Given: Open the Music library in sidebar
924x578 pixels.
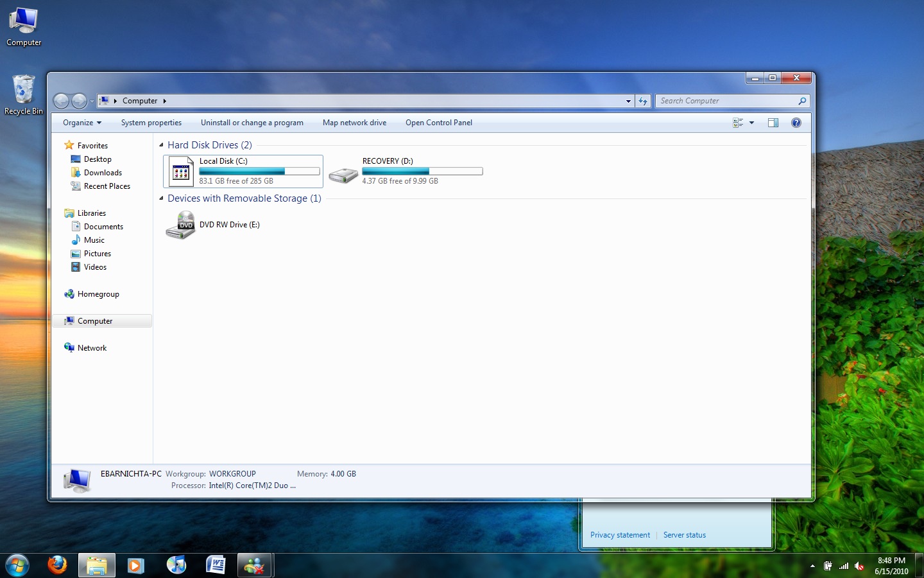Looking at the screenshot, I should (94, 240).
